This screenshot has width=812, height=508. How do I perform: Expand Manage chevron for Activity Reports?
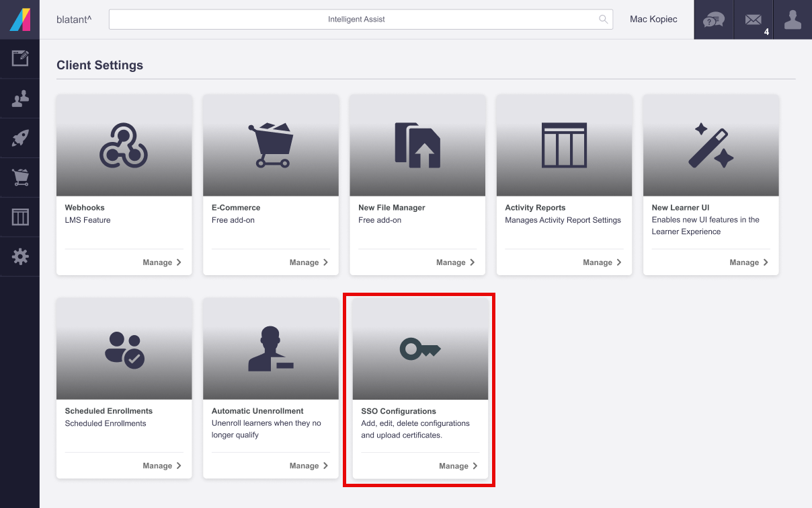pos(619,262)
